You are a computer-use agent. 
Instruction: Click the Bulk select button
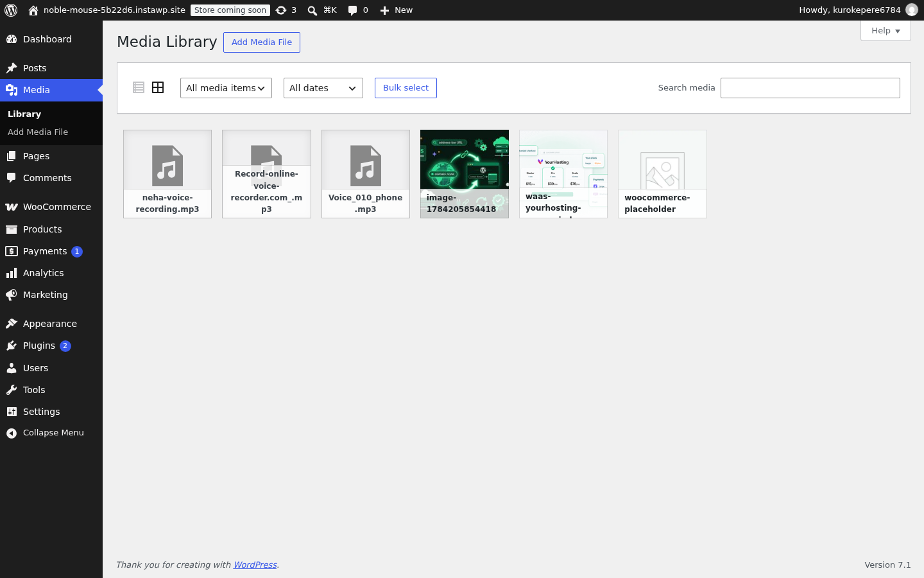coord(406,88)
